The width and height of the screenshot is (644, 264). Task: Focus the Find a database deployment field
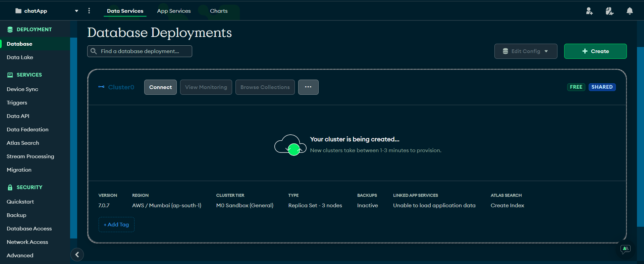point(144,51)
